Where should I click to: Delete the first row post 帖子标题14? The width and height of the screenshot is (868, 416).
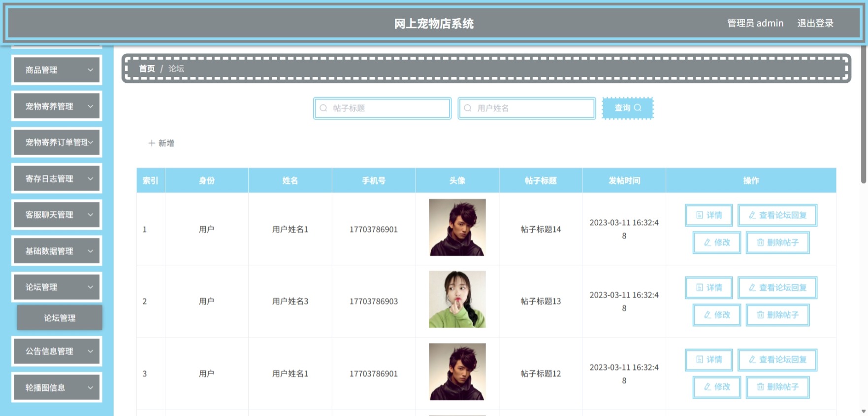pos(777,243)
